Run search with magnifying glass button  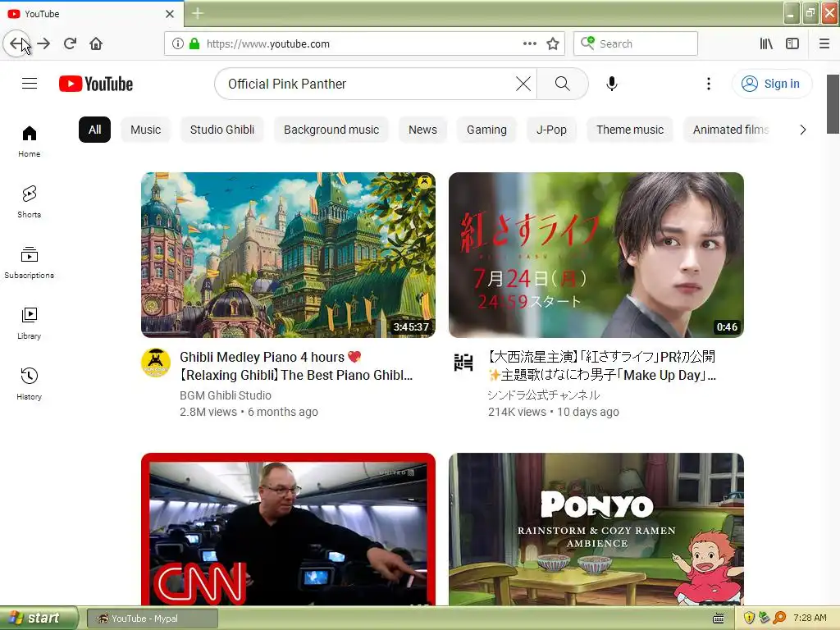tap(563, 84)
